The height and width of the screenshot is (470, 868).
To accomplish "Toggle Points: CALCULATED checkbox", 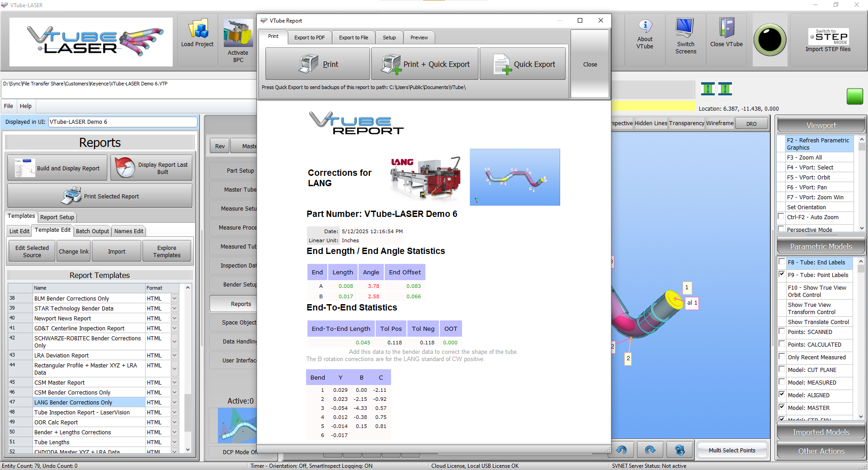I will 782,344.
